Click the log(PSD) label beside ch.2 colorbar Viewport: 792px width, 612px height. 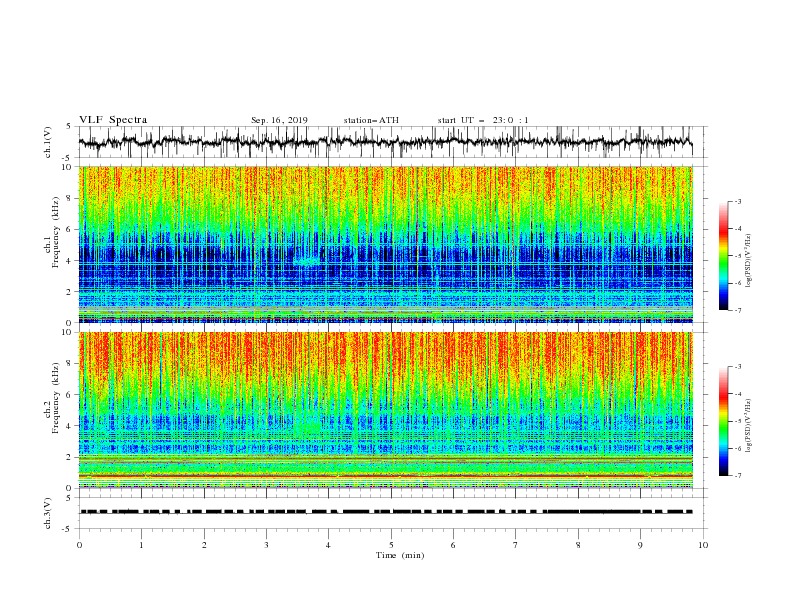tap(749, 426)
